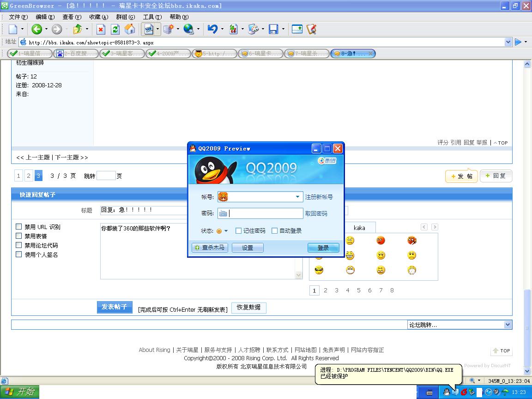Open the Windows 开始 start button
Screen dimensions: 532x399
tap(20, 392)
